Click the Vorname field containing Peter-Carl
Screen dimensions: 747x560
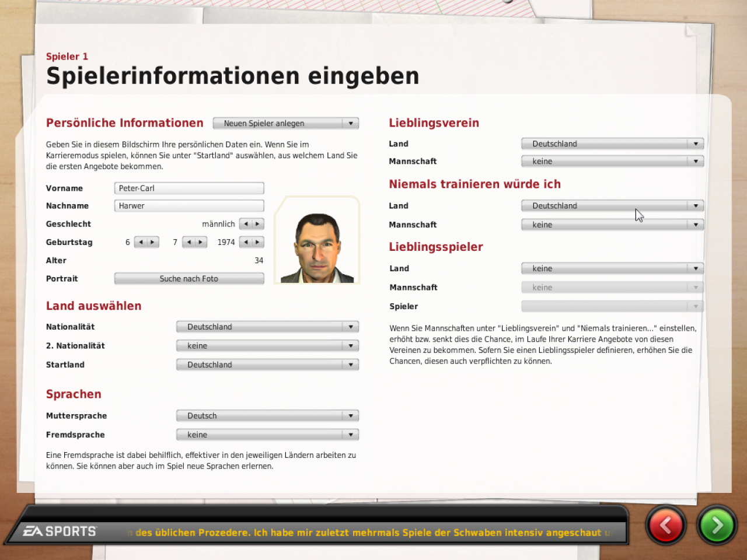(189, 188)
